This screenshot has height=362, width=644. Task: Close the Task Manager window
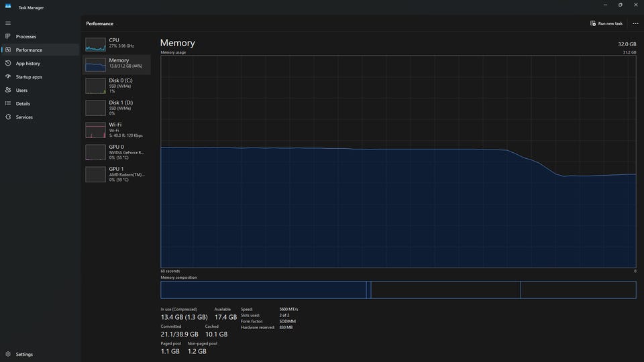[636, 5]
